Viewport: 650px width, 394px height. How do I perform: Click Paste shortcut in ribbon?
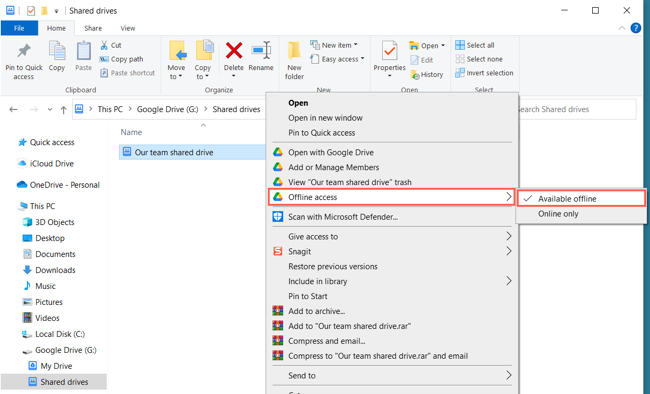coord(127,73)
